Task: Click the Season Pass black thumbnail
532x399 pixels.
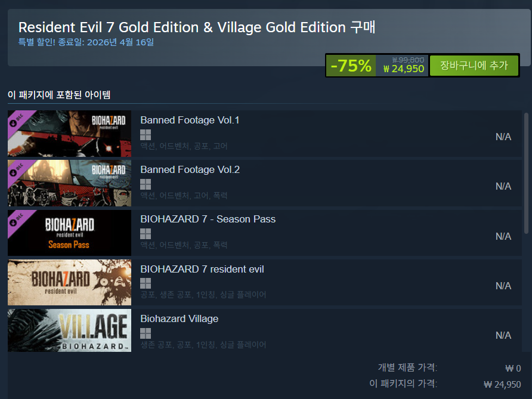Action: pyautogui.click(x=69, y=233)
